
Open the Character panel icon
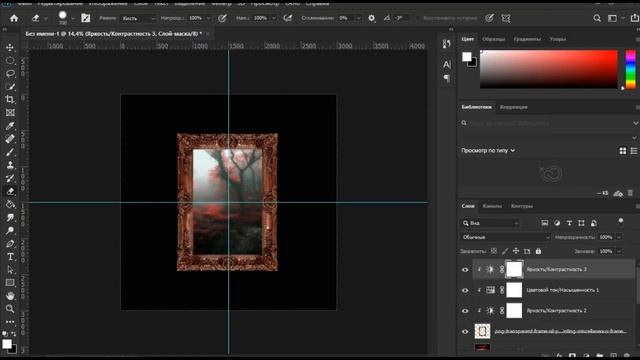pos(447,64)
